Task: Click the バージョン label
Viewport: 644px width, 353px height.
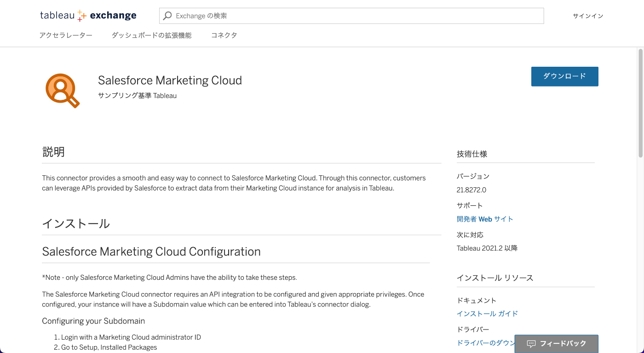Action: coord(473,176)
